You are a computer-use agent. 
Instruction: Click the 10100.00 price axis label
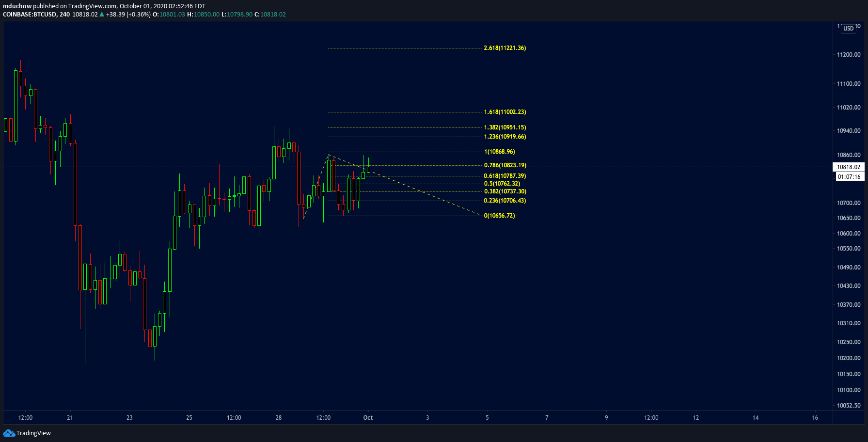849,390
